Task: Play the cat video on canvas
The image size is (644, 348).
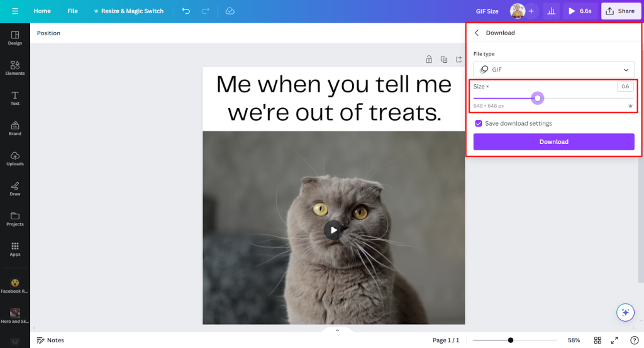Action: point(333,231)
